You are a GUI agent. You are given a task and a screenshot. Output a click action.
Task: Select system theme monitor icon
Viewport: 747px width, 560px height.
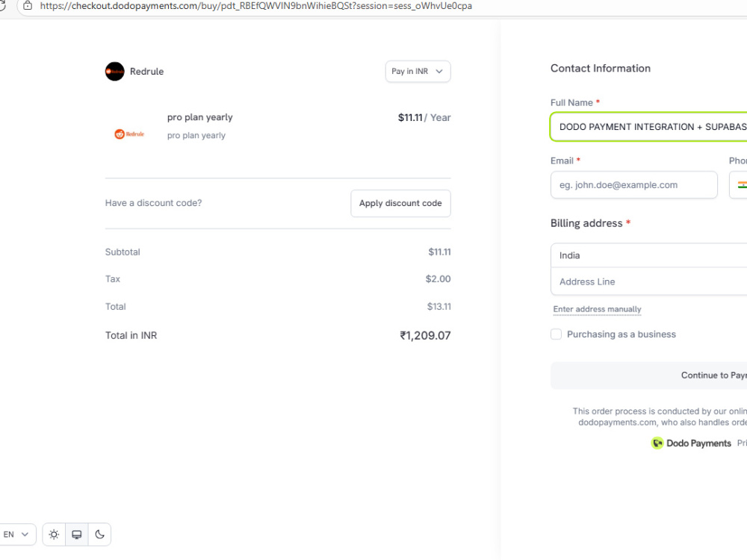(77, 535)
